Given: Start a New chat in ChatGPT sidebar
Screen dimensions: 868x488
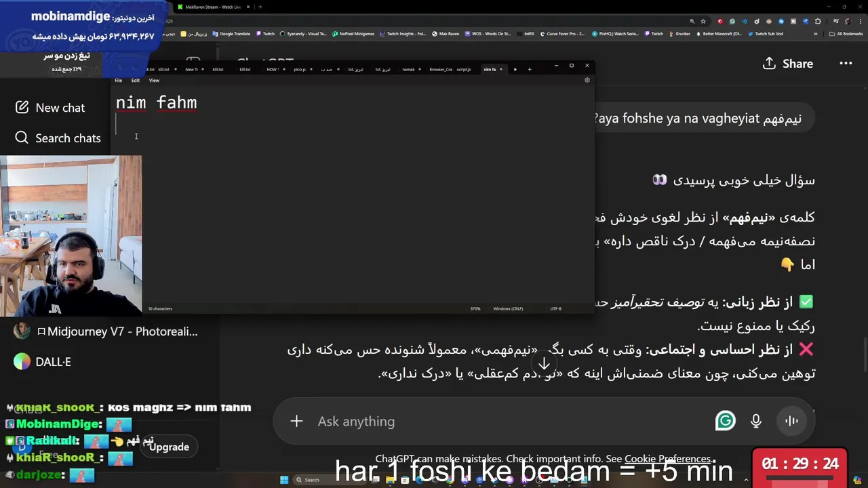Looking at the screenshot, I should click(51, 108).
